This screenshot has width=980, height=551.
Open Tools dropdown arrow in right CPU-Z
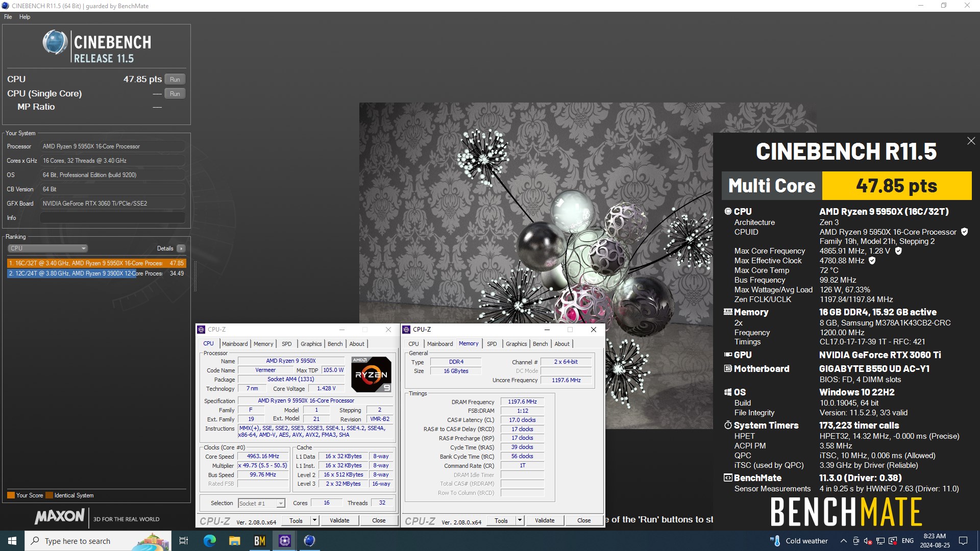click(x=520, y=521)
